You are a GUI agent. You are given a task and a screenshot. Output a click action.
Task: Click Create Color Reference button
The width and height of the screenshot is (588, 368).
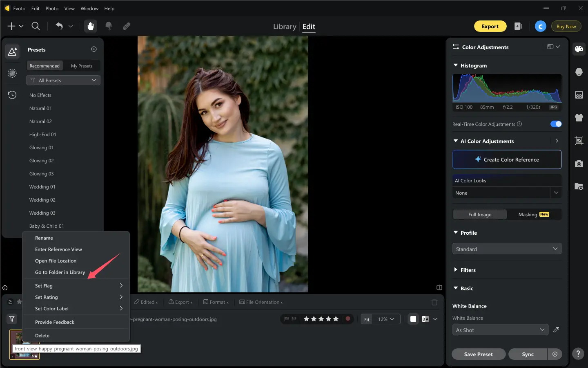[x=507, y=159]
